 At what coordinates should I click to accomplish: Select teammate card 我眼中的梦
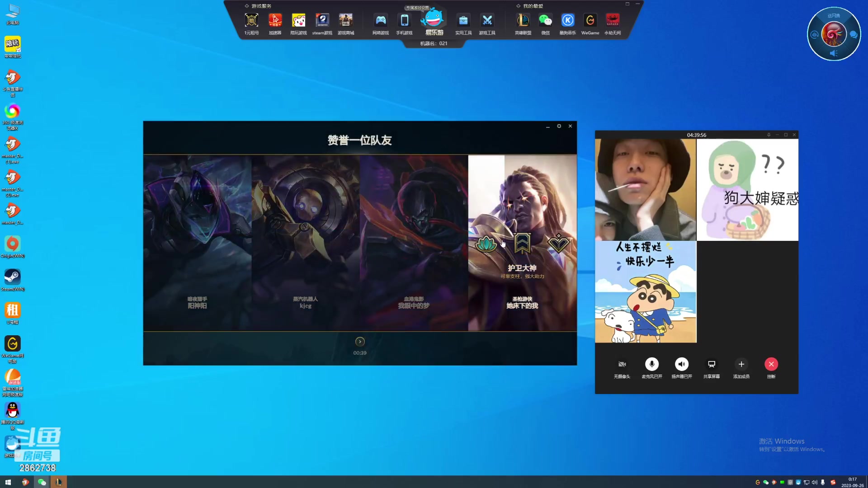(414, 243)
